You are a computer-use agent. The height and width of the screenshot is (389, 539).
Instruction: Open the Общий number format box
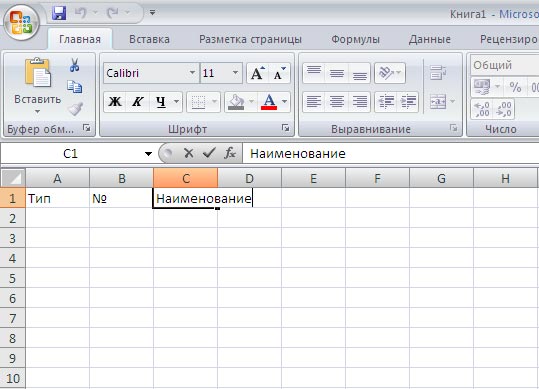point(505,65)
